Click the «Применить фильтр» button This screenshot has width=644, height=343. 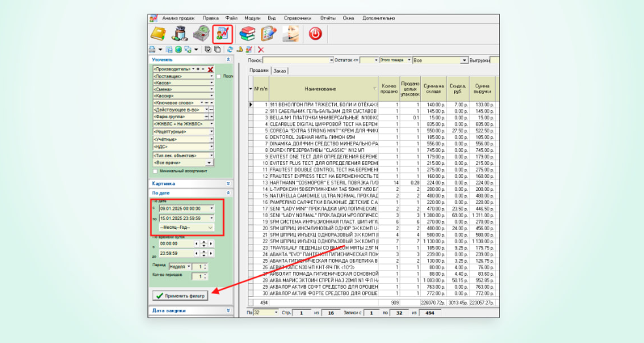pos(180,295)
